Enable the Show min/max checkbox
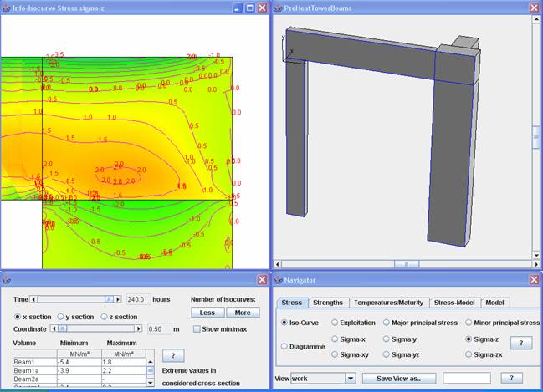The width and height of the screenshot is (543, 392). point(197,329)
